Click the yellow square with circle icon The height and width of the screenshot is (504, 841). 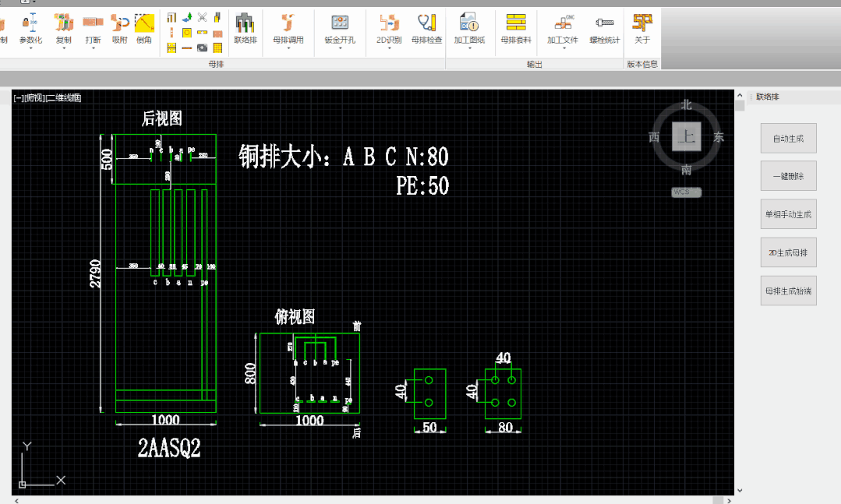[x=187, y=33]
